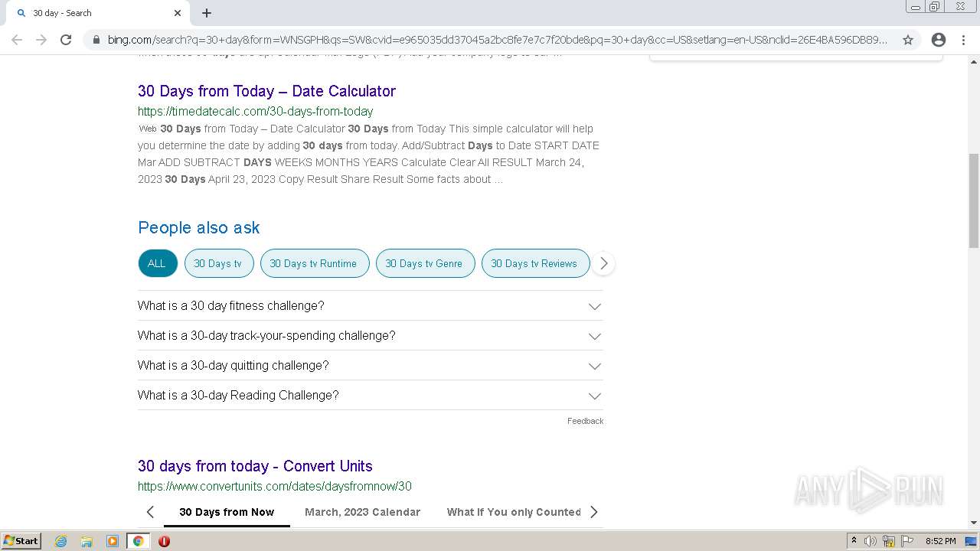Click the page vertical scrollbar thumb
Image resolution: width=980 pixels, height=551 pixels.
[974, 201]
